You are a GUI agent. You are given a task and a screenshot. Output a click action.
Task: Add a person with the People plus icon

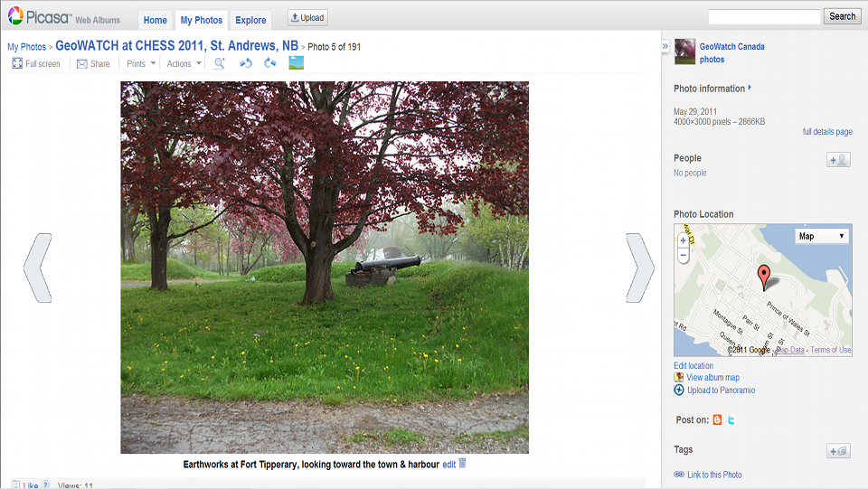click(x=838, y=160)
